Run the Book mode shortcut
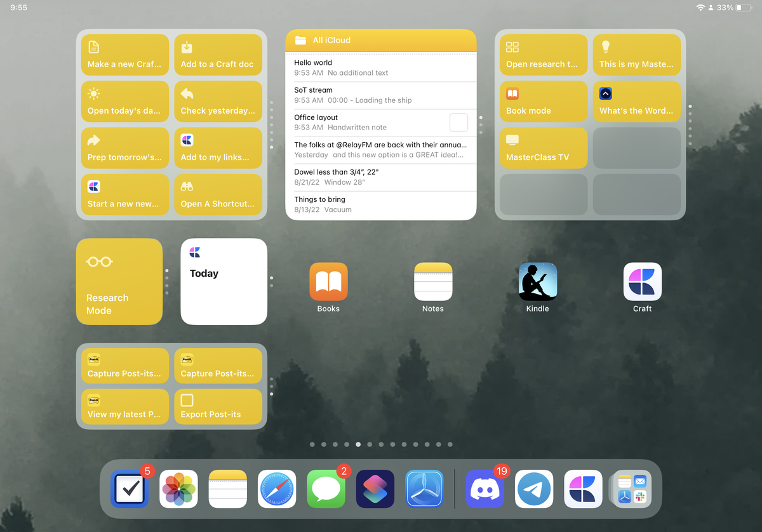This screenshot has height=532, width=762. click(x=544, y=101)
